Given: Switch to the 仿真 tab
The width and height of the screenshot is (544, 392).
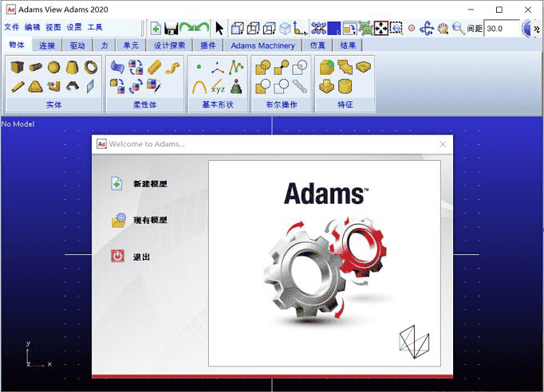Looking at the screenshot, I should click(317, 45).
